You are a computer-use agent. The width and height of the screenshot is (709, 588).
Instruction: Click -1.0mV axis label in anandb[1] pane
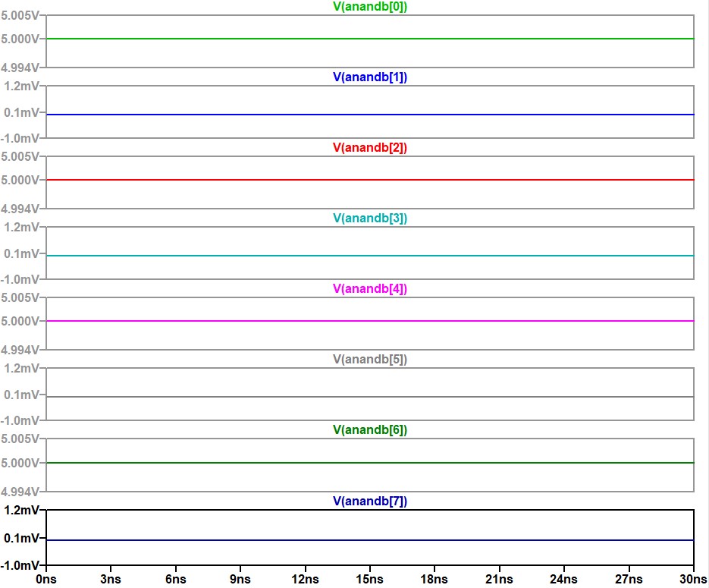pos(20,138)
